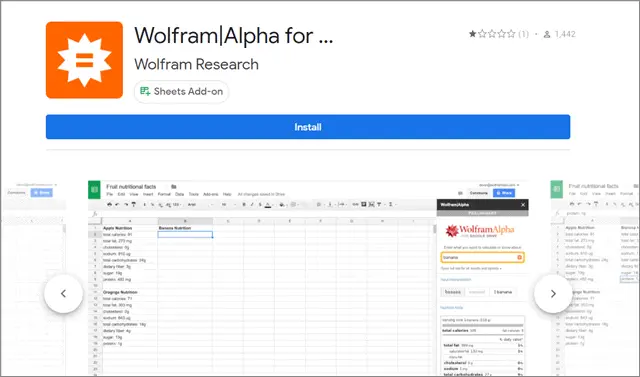Open the Wolfram Research developer link
The height and width of the screenshot is (377, 640).
(196, 64)
